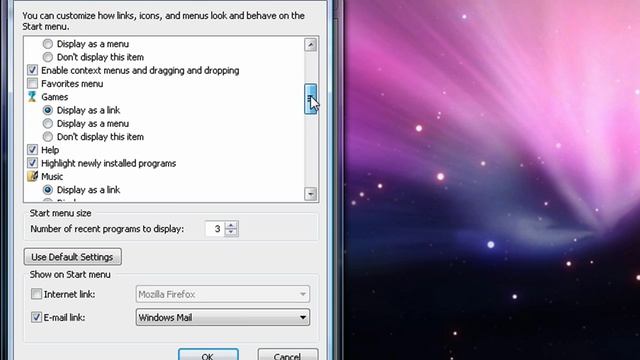
Task: Click the Games list label
Action: pos(54,97)
